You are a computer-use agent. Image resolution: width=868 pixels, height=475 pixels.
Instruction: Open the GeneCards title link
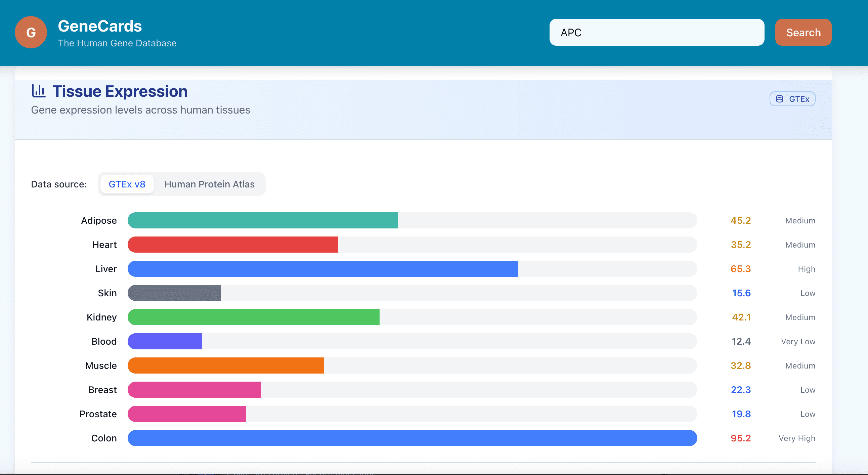100,26
